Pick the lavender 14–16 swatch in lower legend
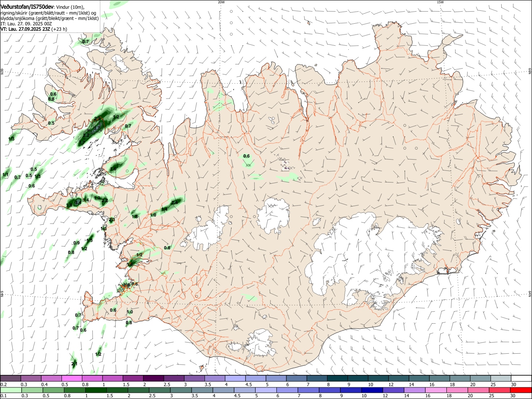The width and height of the screenshot is (532, 399). point(414,390)
